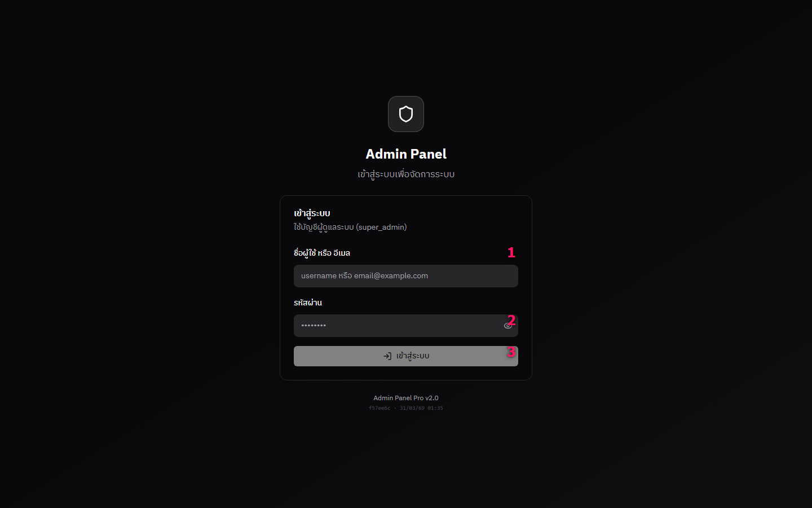Click the icon left of เข้าสู่ระบบ button text

(x=387, y=356)
